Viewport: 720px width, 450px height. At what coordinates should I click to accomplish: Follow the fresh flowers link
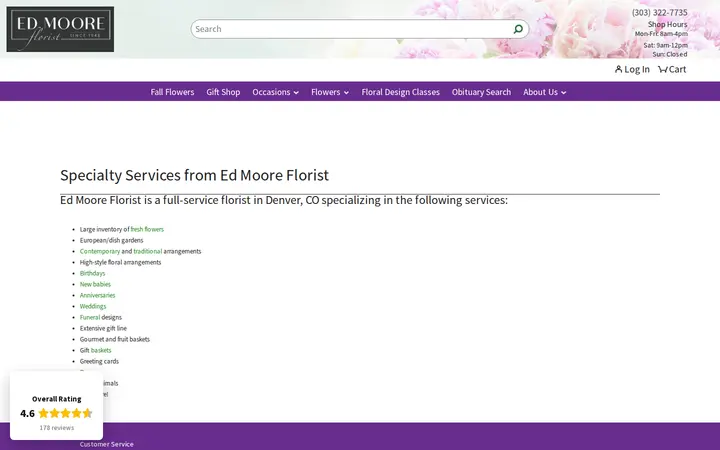tap(147, 229)
